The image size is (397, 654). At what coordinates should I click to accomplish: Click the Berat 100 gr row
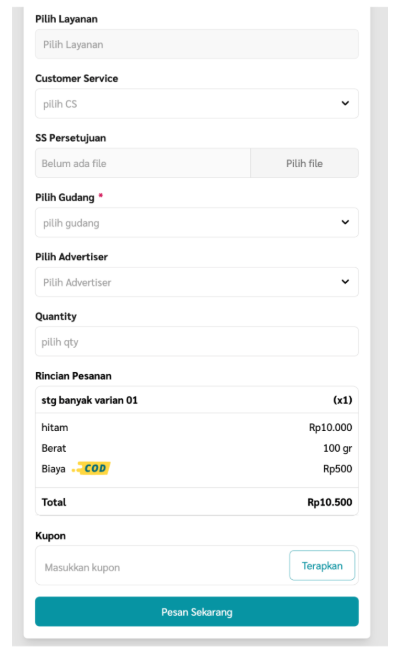pyautogui.click(x=197, y=448)
